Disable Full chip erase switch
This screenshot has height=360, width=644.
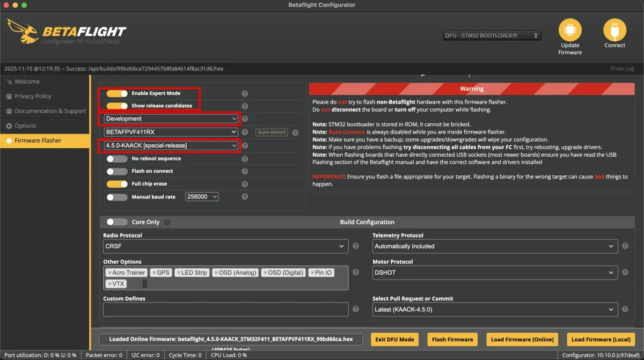coord(117,184)
